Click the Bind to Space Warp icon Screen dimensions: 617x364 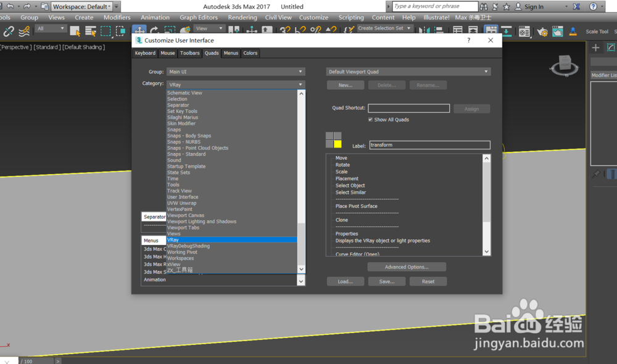[x=24, y=31]
